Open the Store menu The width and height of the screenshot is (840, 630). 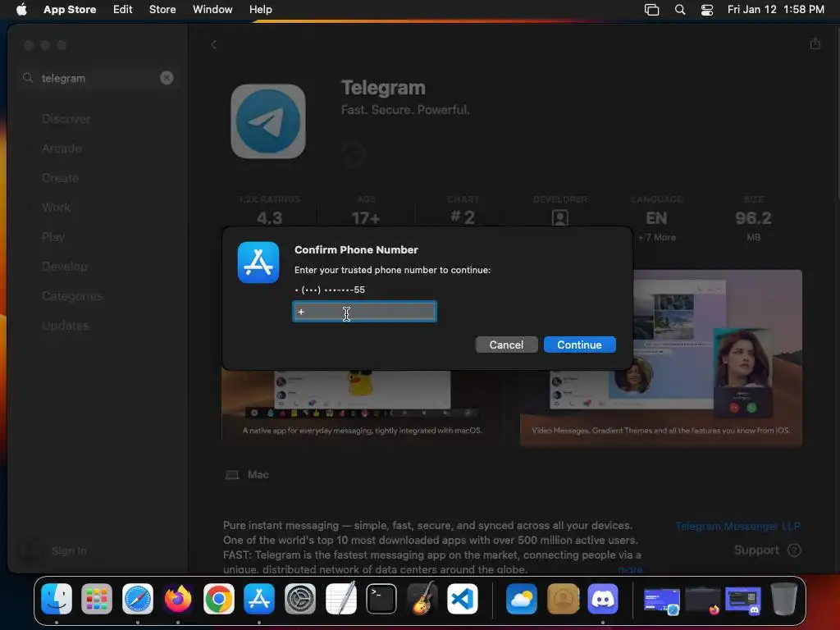click(162, 9)
